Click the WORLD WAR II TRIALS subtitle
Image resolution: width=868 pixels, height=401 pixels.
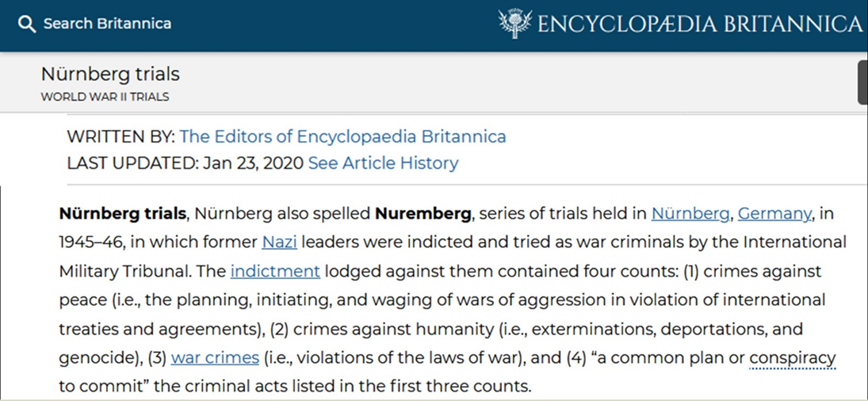coord(105,97)
